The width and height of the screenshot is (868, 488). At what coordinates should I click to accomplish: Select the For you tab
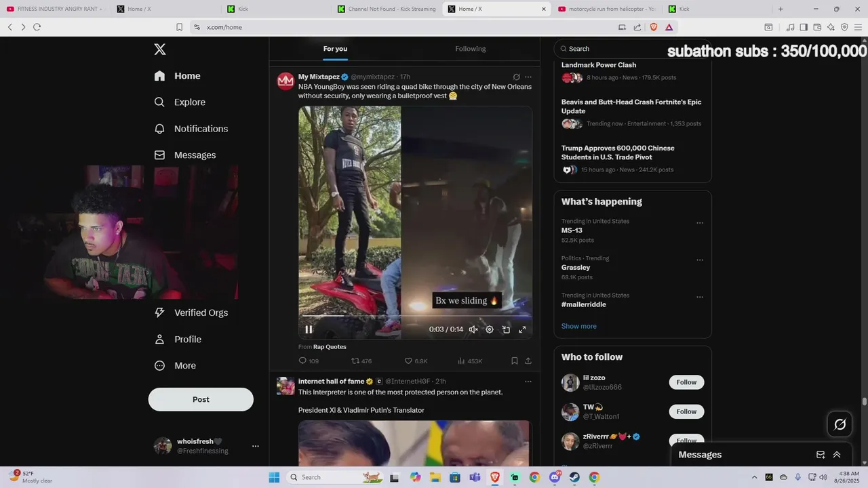click(335, 49)
